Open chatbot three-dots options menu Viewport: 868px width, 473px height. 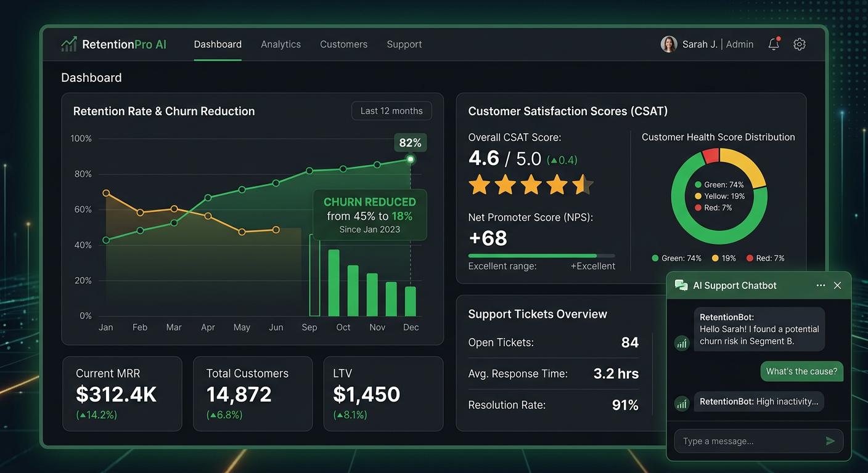tap(821, 286)
